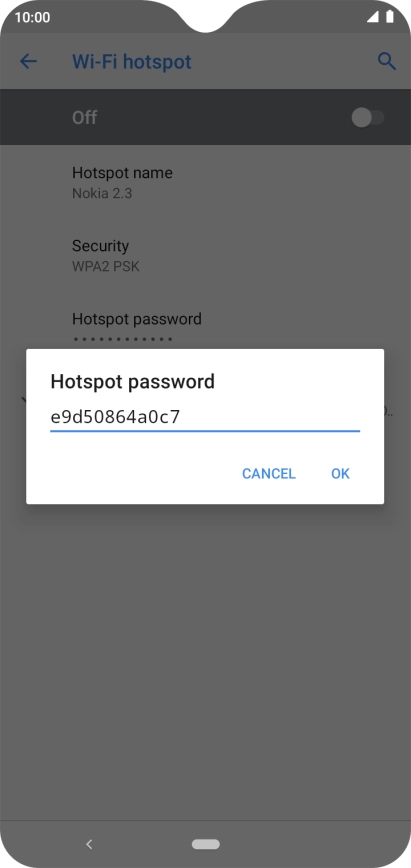
Task: Tap the Off label in hotspot bar
Action: (x=84, y=117)
